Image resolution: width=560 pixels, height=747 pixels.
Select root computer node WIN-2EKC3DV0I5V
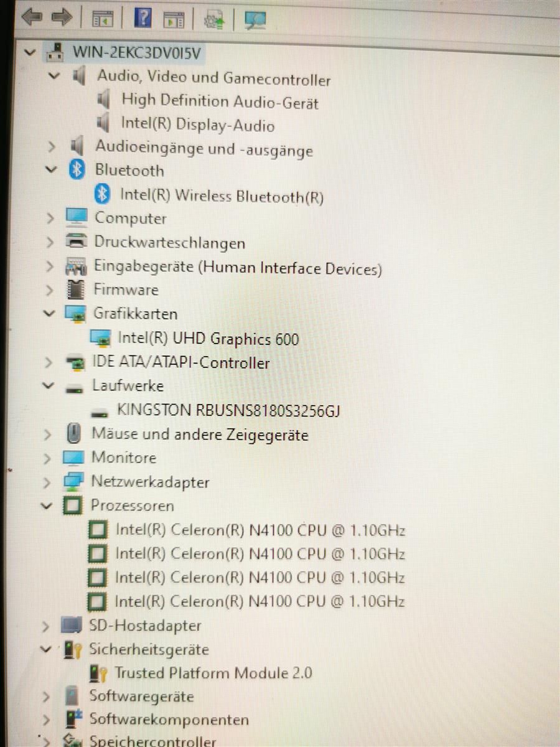[137, 52]
